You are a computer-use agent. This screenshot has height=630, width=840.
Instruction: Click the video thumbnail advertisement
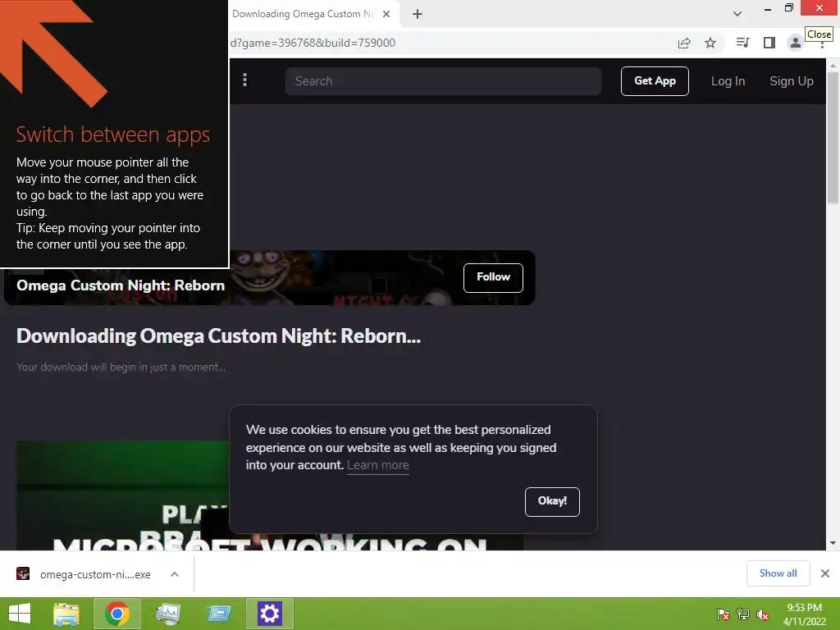tap(269, 495)
